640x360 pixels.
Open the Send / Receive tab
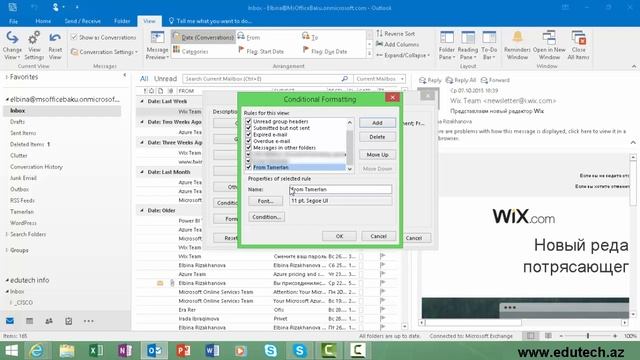point(82,21)
